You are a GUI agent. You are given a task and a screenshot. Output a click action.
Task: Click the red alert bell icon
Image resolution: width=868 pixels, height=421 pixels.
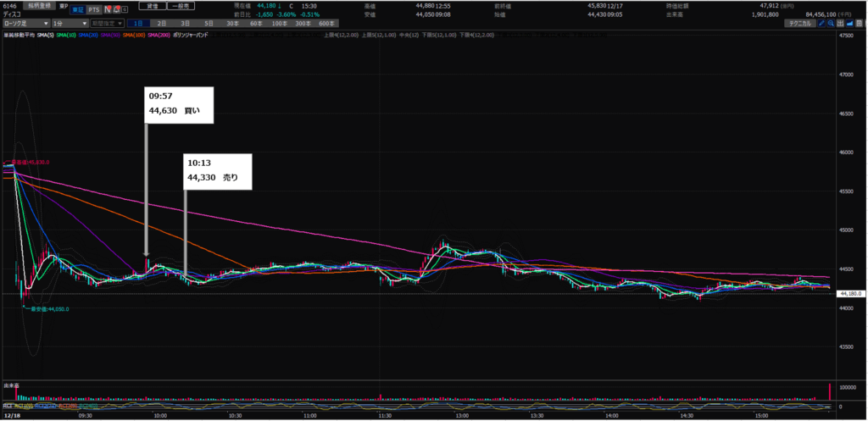[x=116, y=9]
